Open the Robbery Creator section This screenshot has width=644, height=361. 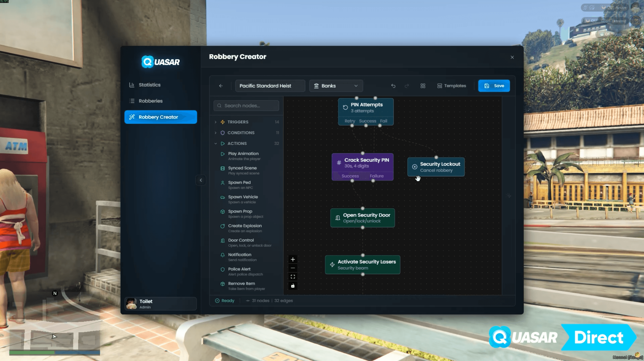(x=161, y=117)
